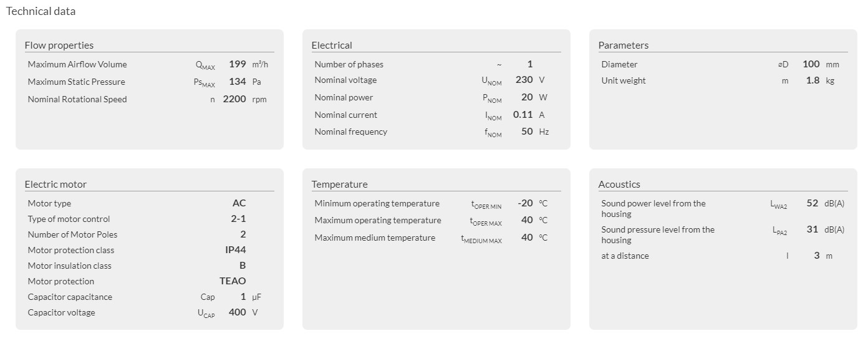This screenshot has width=868, height=356.
Task: Select the Minimum operating temperature label
Action: (377, 203)
